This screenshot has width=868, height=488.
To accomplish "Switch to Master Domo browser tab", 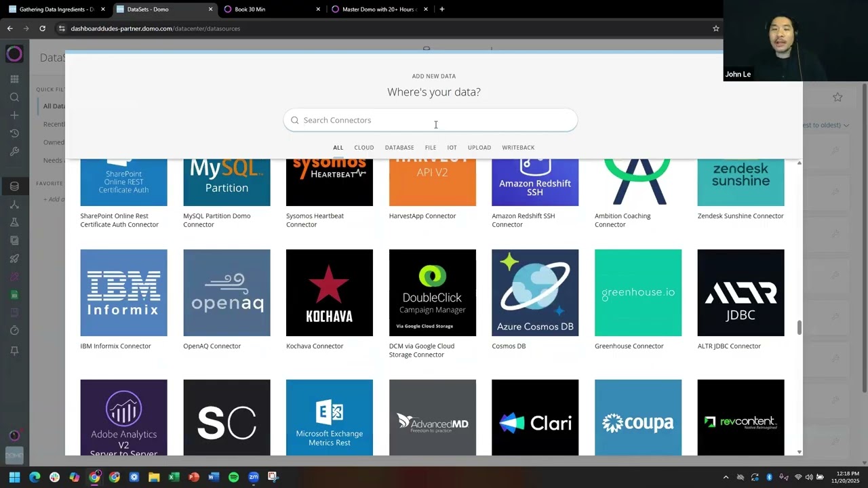I will (x=380, y=9).
